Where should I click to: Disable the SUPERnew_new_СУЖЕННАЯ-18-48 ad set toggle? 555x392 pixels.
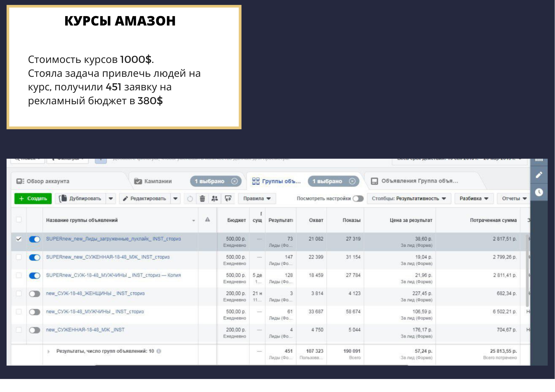point(35,258)
